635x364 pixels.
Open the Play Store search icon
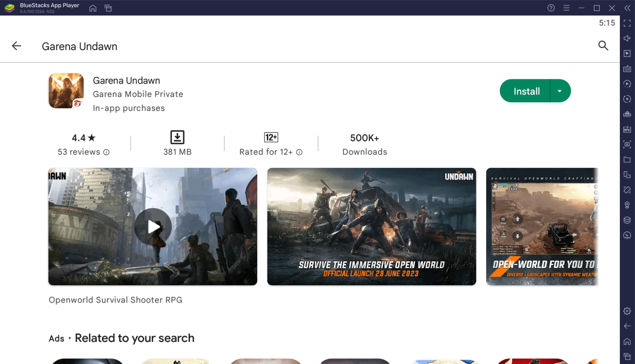pyautogui.click(x=603, y=46)
